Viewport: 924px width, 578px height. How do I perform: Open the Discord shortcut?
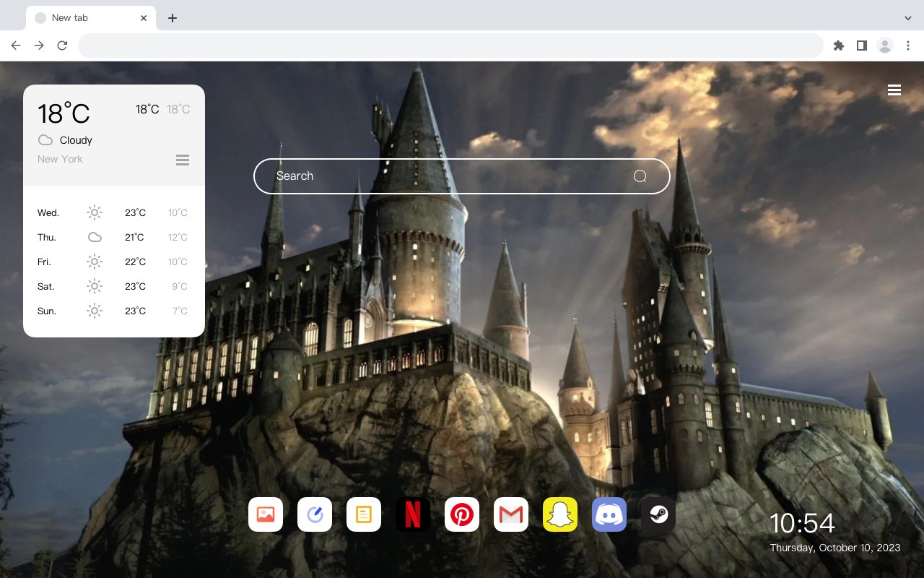[x=609, y=514]
